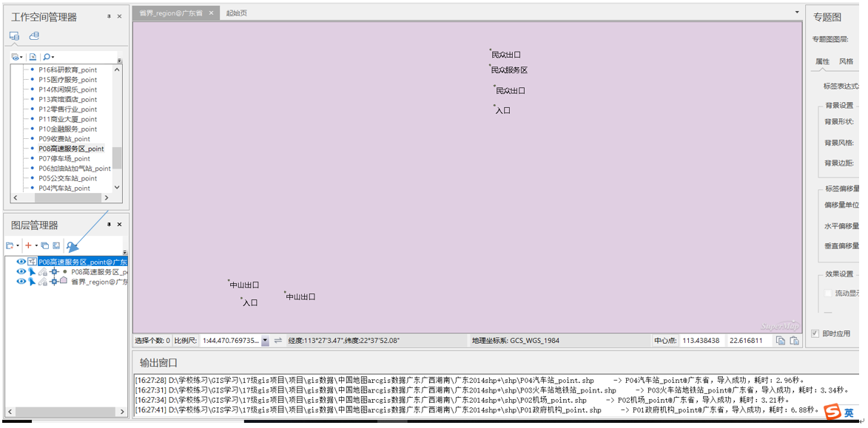Click the magnifier locate icon in layer manager toolbar
This screenshot has height=428, width=868.
[70, 245]
